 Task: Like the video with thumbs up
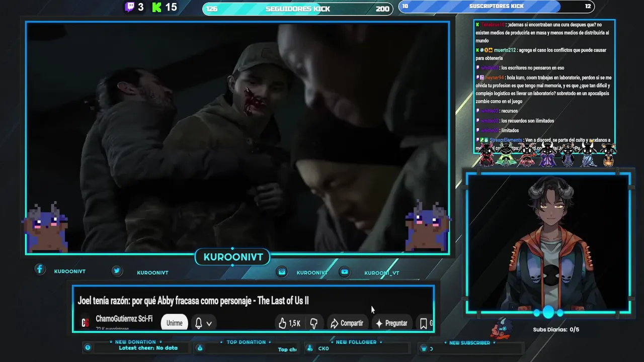tap(282, 323)
